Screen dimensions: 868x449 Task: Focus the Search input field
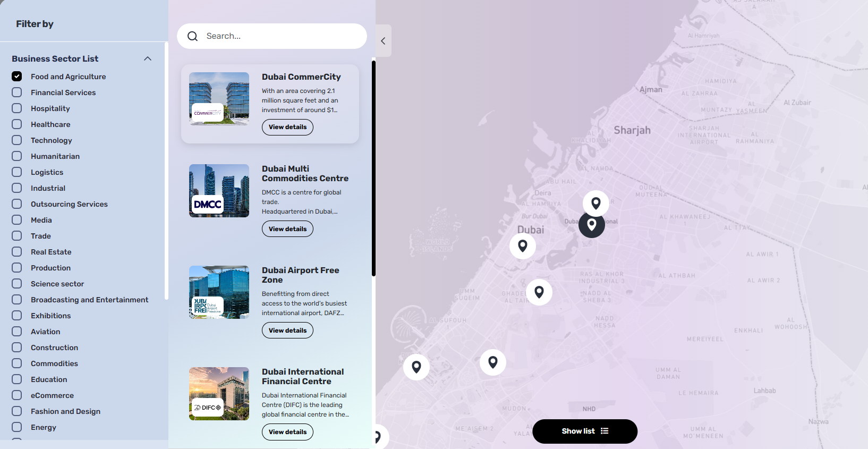(282, 36)
